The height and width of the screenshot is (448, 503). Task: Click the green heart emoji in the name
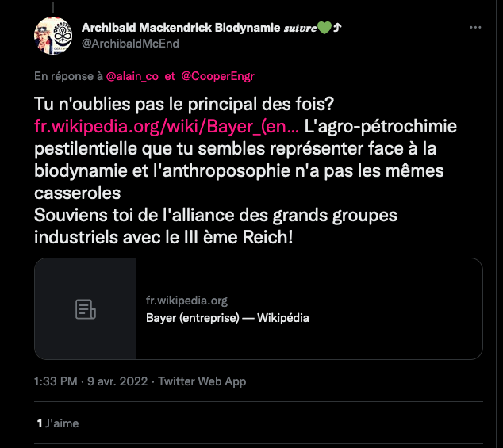pos(324,28)
